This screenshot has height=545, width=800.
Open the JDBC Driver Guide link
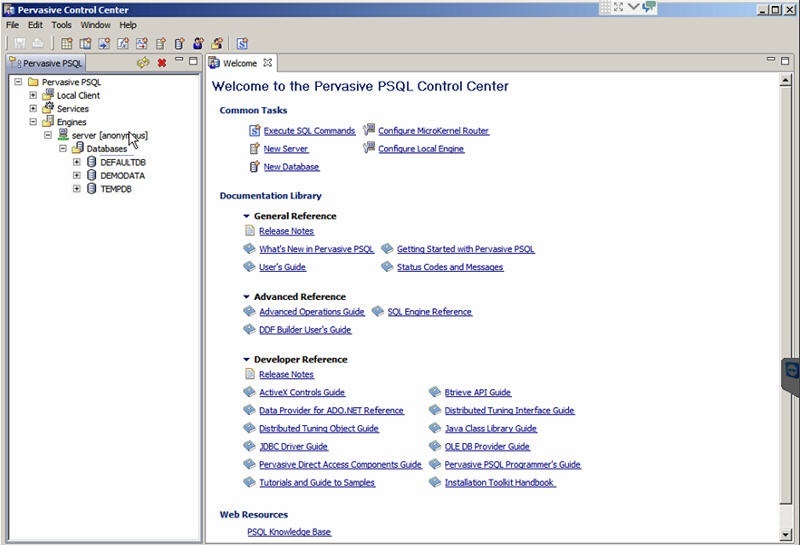coord(293,447)
